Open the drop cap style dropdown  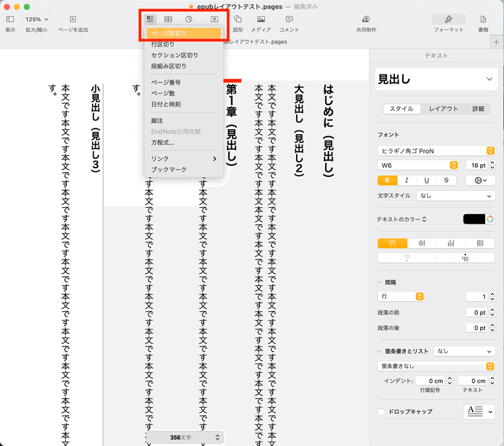[x=479, y=411]
